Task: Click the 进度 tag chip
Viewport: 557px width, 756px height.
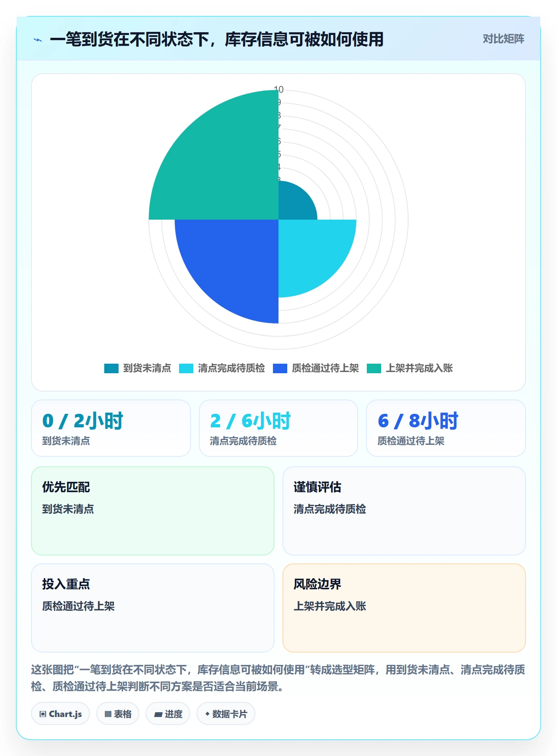Action: coord(168,714)
